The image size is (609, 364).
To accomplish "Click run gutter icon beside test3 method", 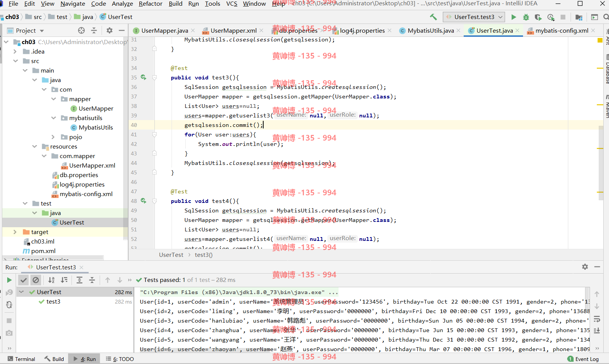I will coord(143,77).
